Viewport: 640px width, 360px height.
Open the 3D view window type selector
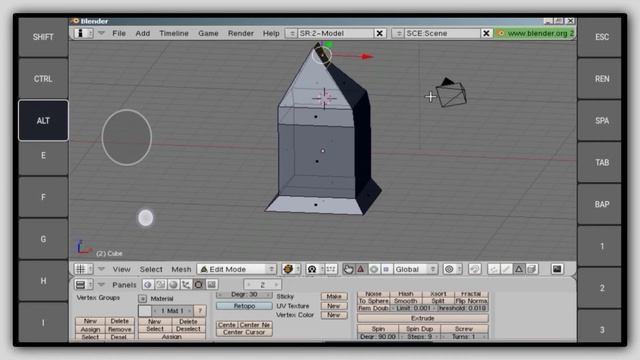pos(84,269)
